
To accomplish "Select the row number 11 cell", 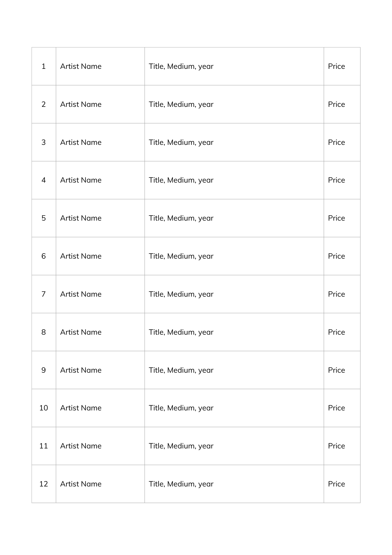I will coord(44,446).
